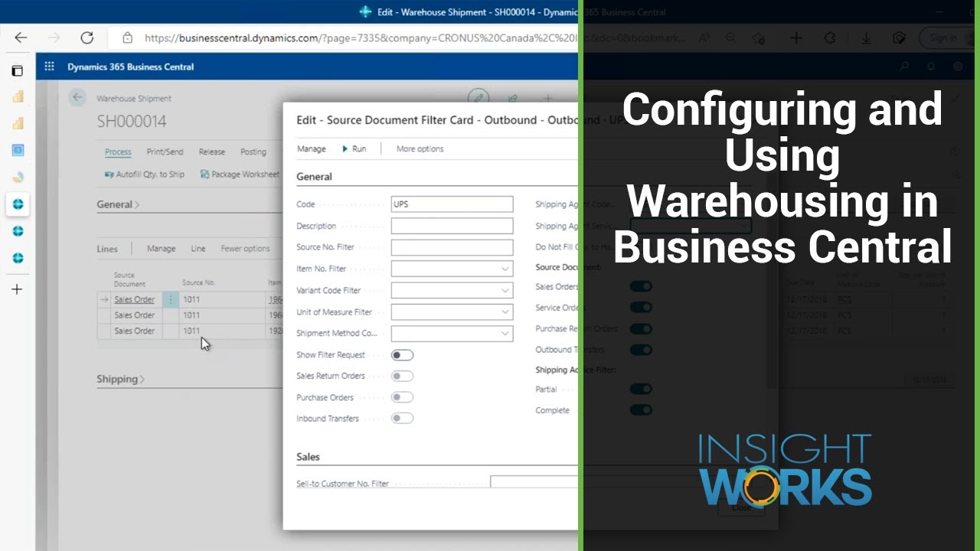Reload the page with the refresh icon
Image resolution: width=980 pixels, height=551 pixels.
pos(87,37)
